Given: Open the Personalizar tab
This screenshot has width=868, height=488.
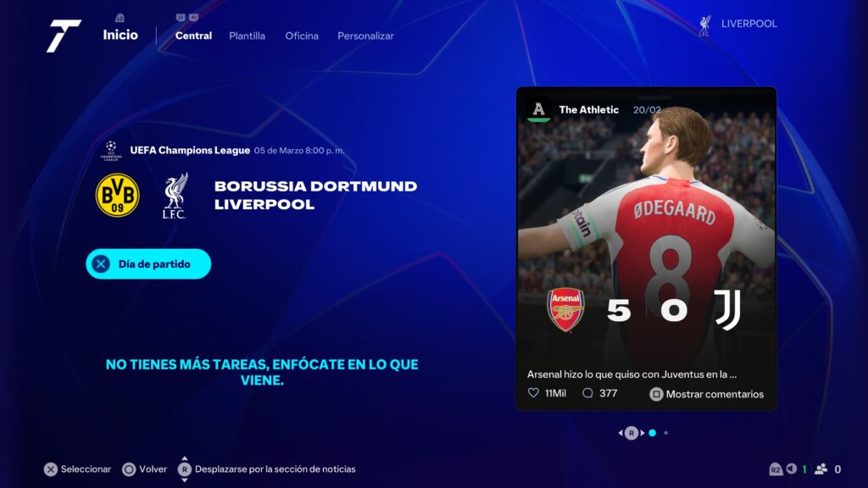Looking at the screenshot, I should pos(365,36).
